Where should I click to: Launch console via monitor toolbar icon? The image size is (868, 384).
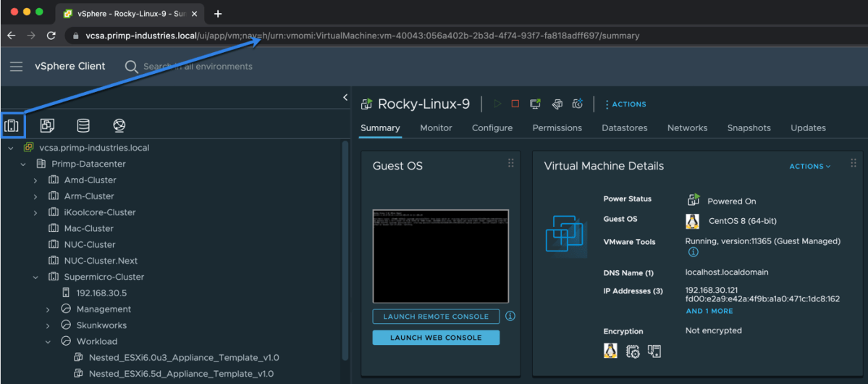(535, 104)
